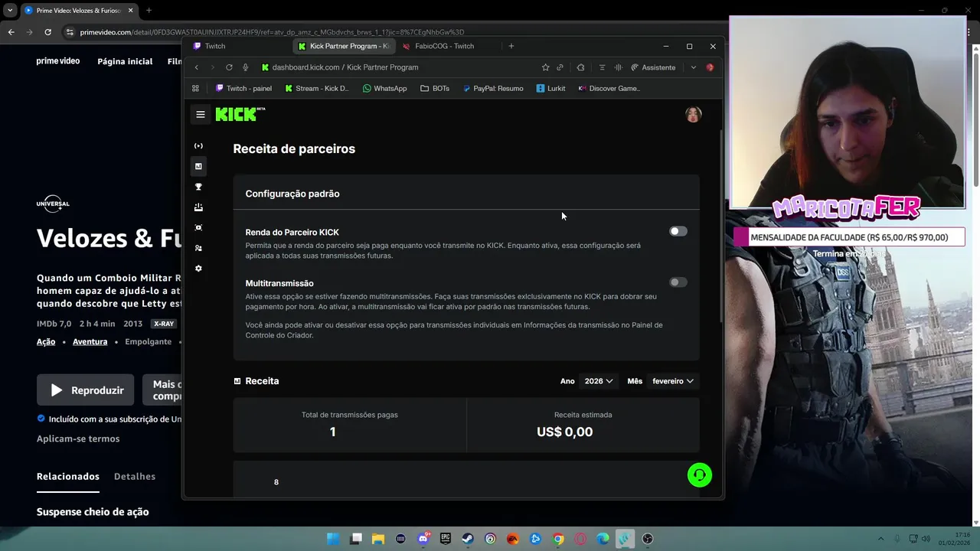980x551 pixels.
Task: Open browser extensions puzzle icon
Action: 580,67
